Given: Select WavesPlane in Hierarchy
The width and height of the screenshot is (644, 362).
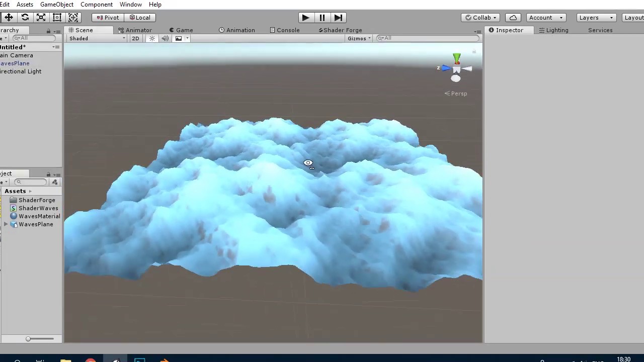Looking at the screenshot, I should tap(15, 63).
